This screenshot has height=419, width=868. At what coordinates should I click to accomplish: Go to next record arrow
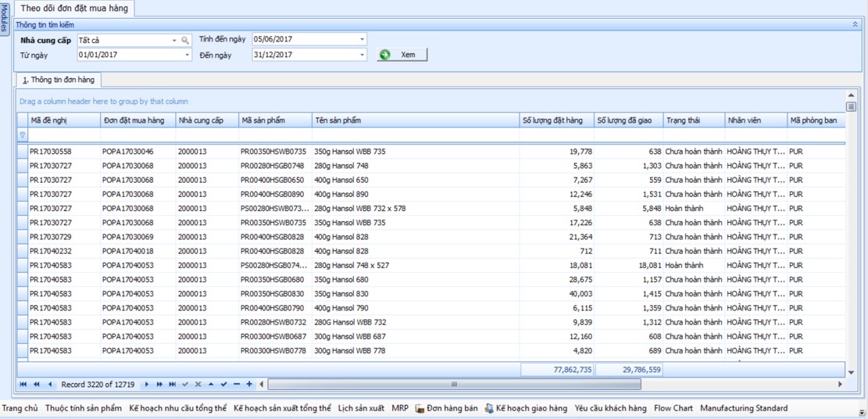pyautogui.click(x=147, y=384)
